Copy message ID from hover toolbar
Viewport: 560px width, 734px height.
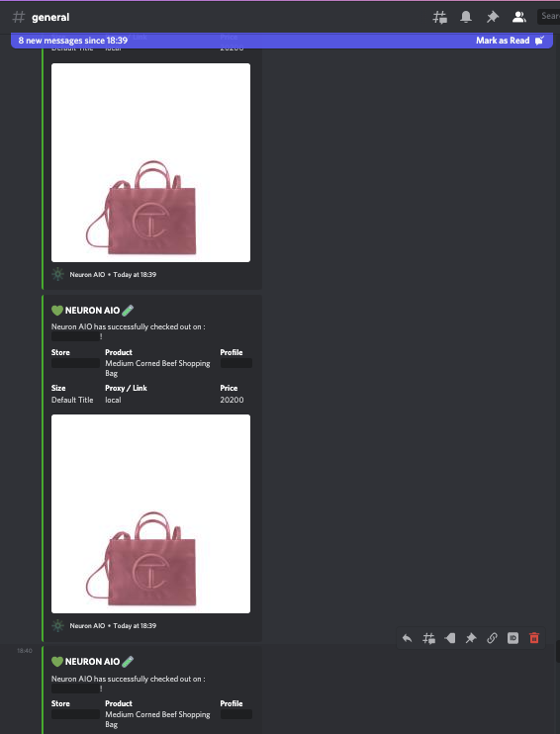coord(513,638)
